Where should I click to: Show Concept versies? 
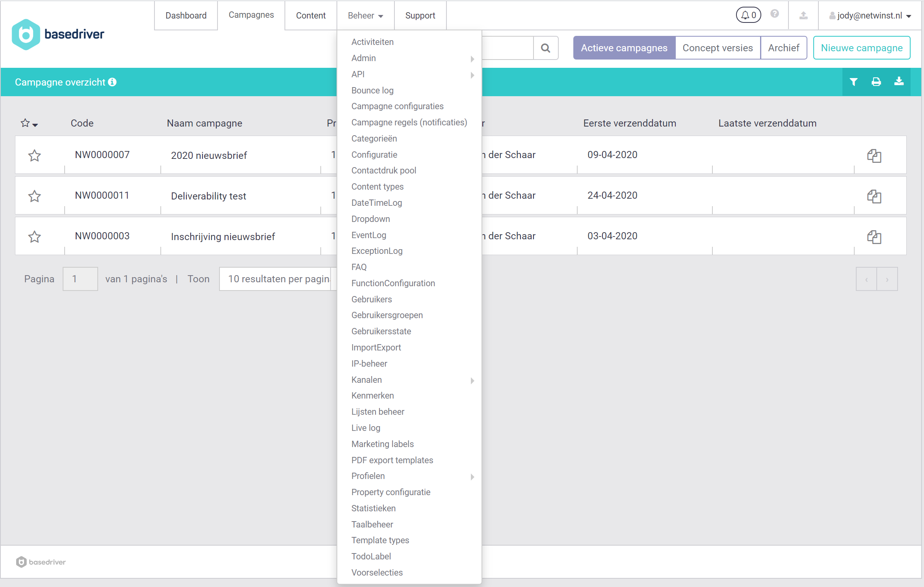tap(718, 48)
